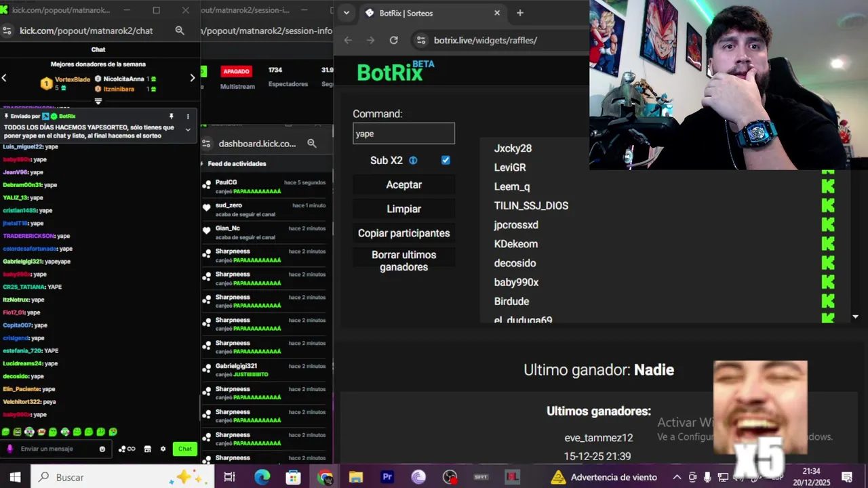
Task: Open the notification center icon
Action: click(x=847, y=477)
